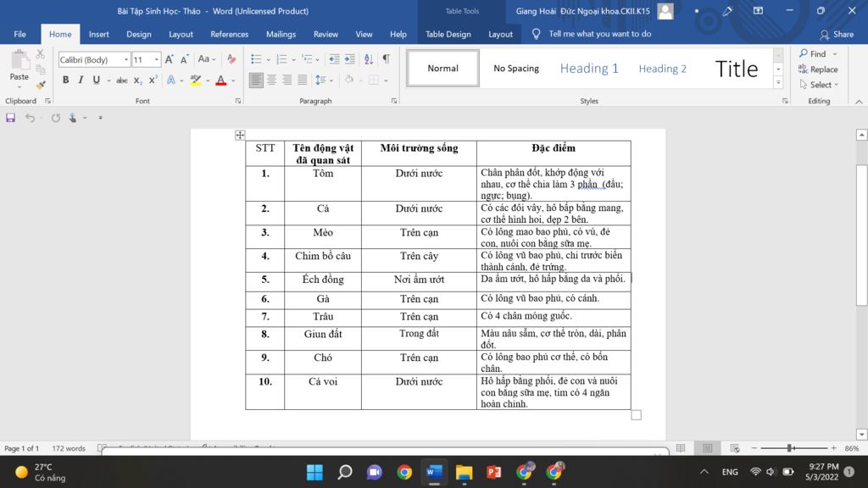Screen dimensions: 868x488
Task: Apply the Heading 1 style
Action: [x=589, y=68]
